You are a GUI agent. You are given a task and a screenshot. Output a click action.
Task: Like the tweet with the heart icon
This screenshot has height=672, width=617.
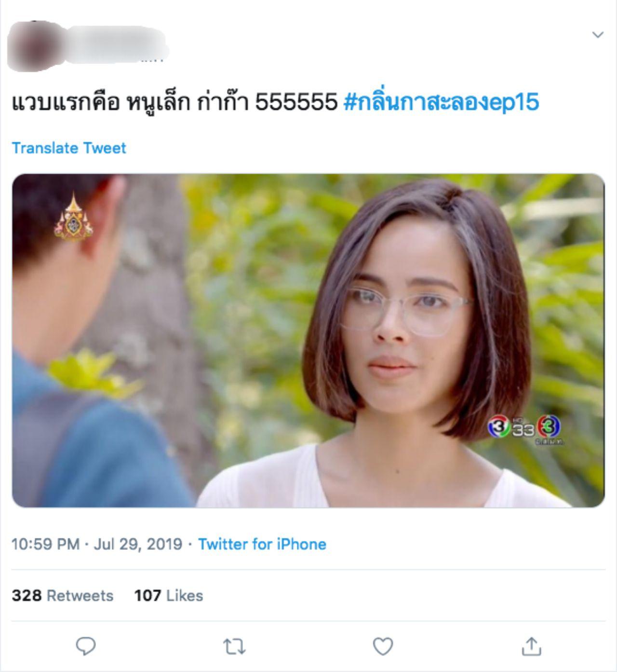tap(383, 646)
